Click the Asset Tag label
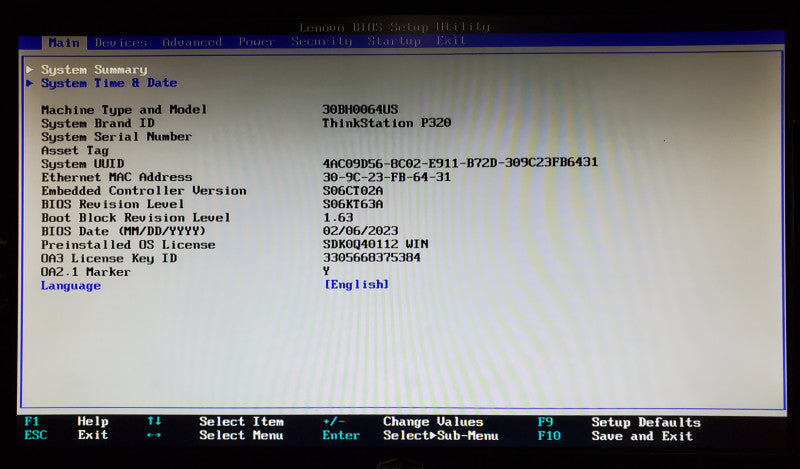 (x=74, y=151)
